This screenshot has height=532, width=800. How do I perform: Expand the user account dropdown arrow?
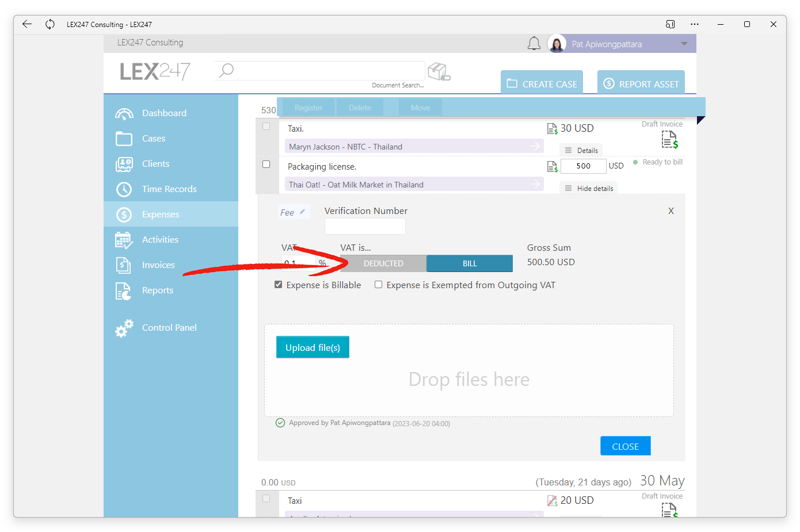pyautogui.click(x=684, y=44)
